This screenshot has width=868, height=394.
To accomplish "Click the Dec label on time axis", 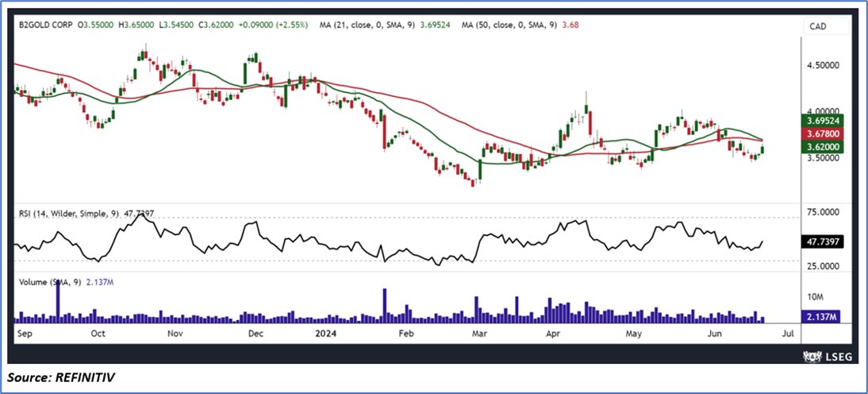I will click(255, 334).
